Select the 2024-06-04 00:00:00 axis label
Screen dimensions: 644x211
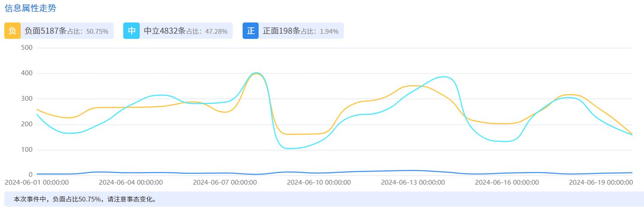coord(131,182)
